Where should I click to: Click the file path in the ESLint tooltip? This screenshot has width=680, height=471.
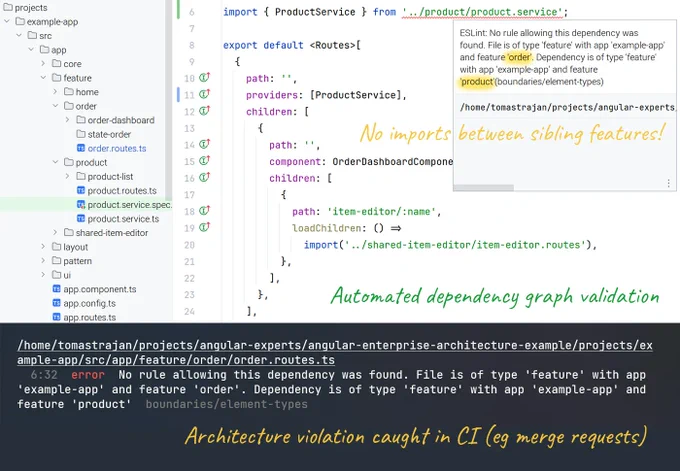[x=567, y=107]
